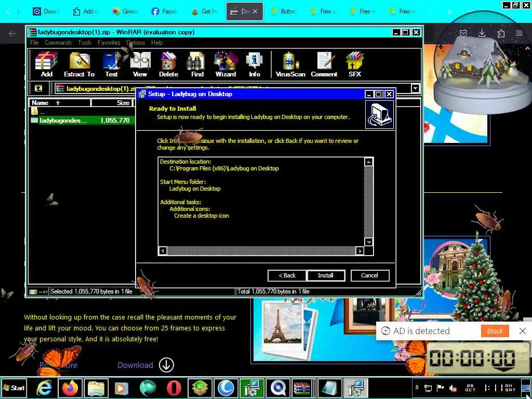The width and height of the screenshot is (532, 399).
Task: Switch to the Giveaway browser tab
Action: click(125, 11)
